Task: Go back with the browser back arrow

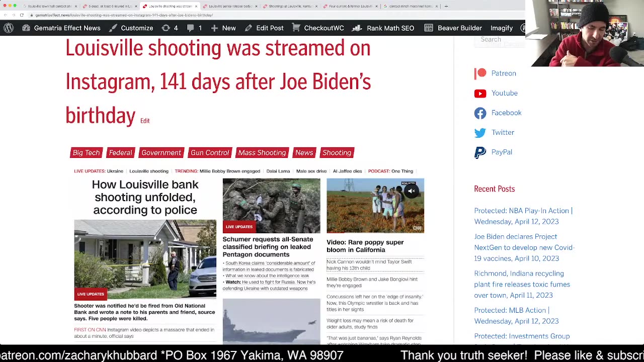Action: click(6, 15)
